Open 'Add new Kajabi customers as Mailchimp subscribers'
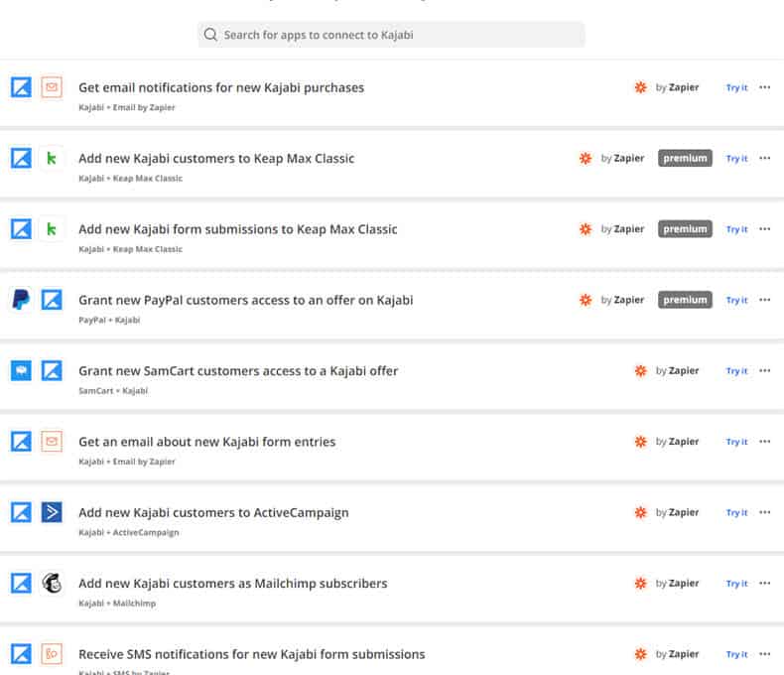Viewport: 784px width, 675px height. pos(233,584)
